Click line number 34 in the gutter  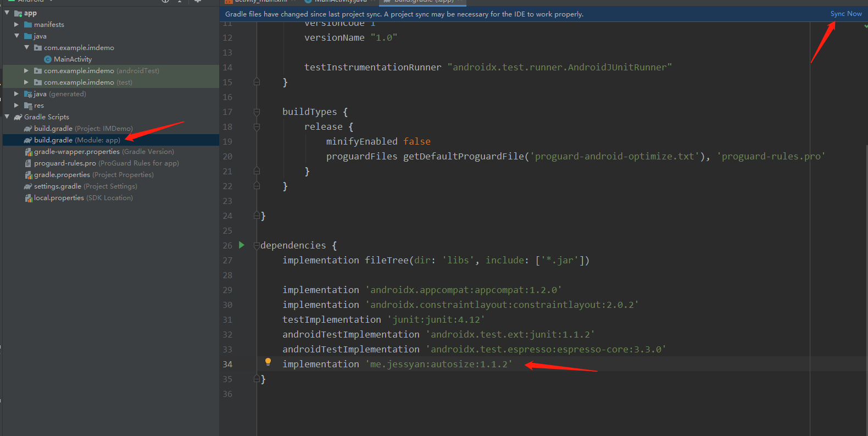pos(227,364)
